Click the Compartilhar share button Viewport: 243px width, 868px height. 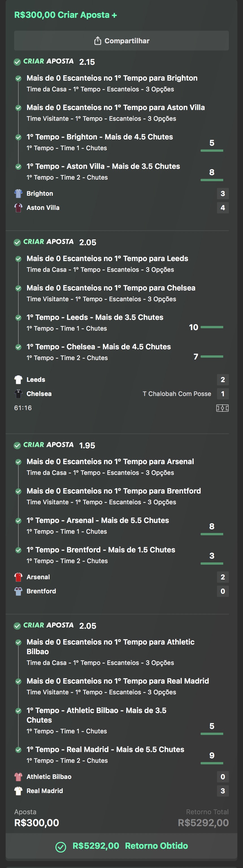pos(121,41)
